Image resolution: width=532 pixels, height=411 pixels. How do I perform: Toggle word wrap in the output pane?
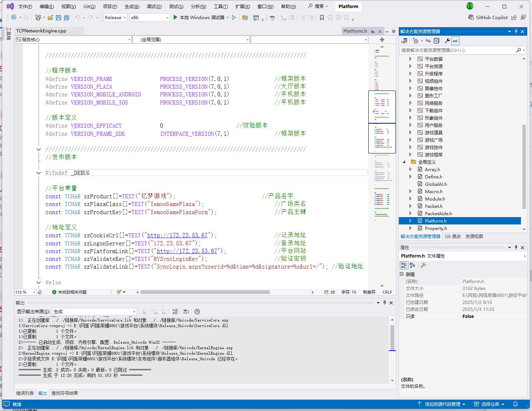[186, 312]
